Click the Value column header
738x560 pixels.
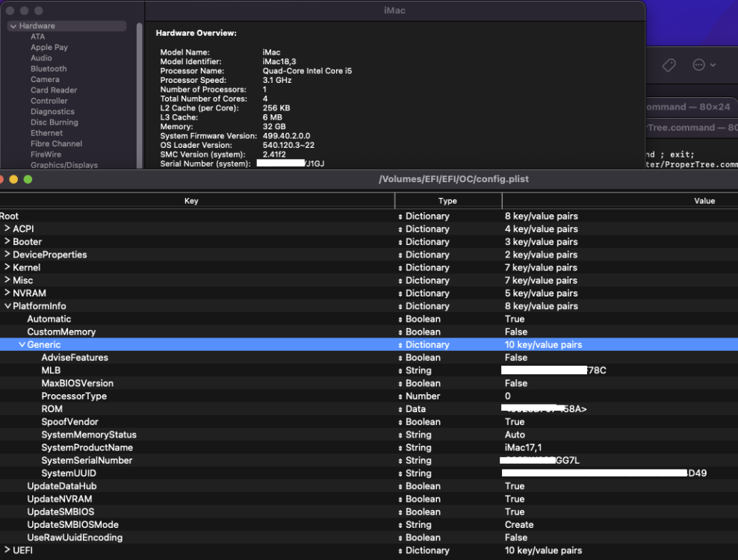tap(704, 201)
